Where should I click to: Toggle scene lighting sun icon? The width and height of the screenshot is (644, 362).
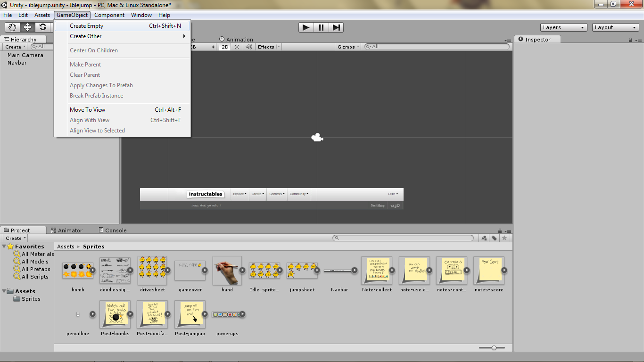pos(237,47)
